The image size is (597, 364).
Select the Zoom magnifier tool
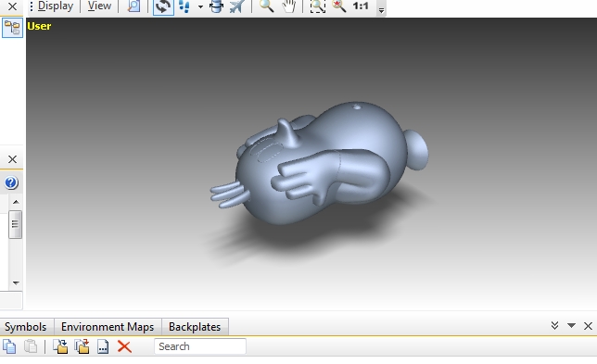[x=266, y=6]
